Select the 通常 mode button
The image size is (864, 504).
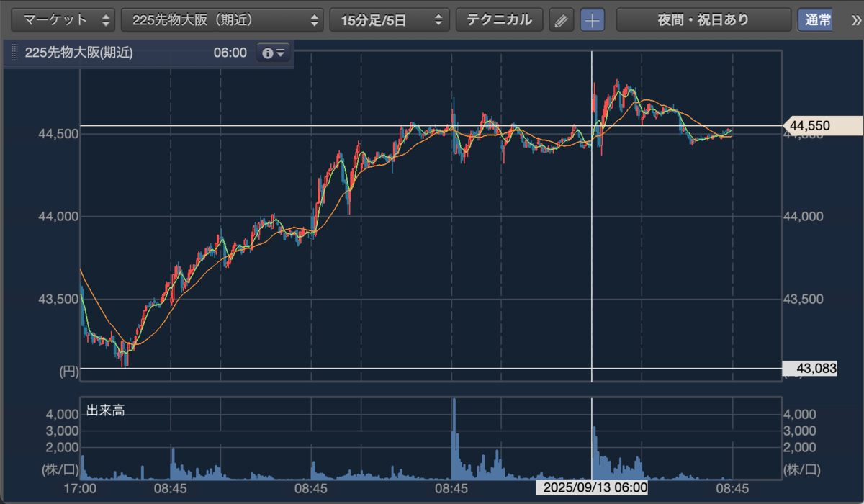(x=816, y=19)
